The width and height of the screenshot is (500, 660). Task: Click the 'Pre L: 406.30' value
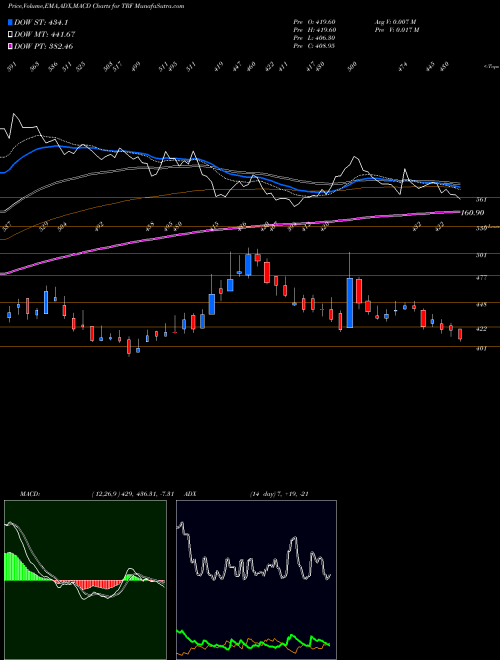click(x=314, y=38)
